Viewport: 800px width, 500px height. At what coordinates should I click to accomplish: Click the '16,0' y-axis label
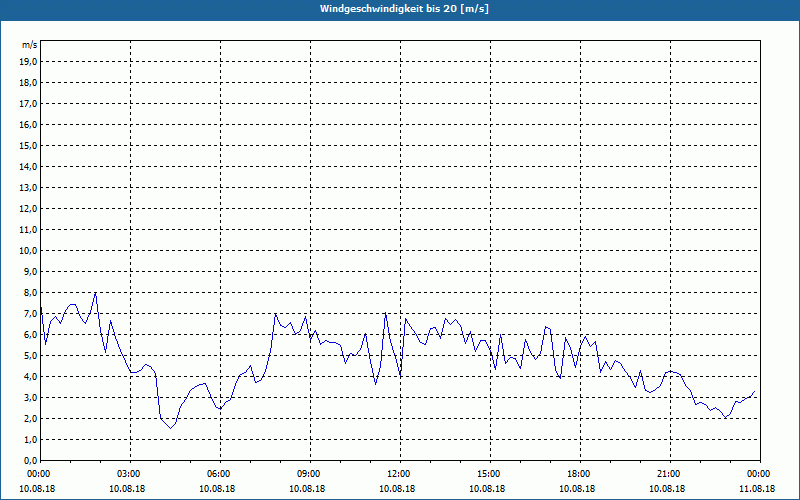click(x=28, y=124)
